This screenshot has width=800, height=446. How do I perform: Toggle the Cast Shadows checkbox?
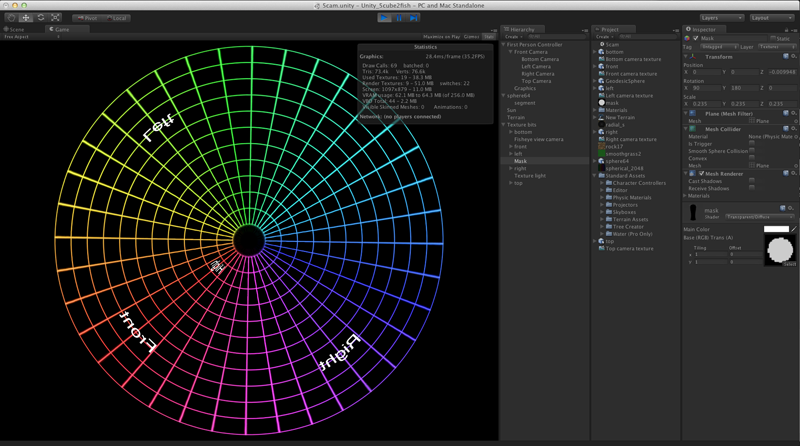(752, 181)
